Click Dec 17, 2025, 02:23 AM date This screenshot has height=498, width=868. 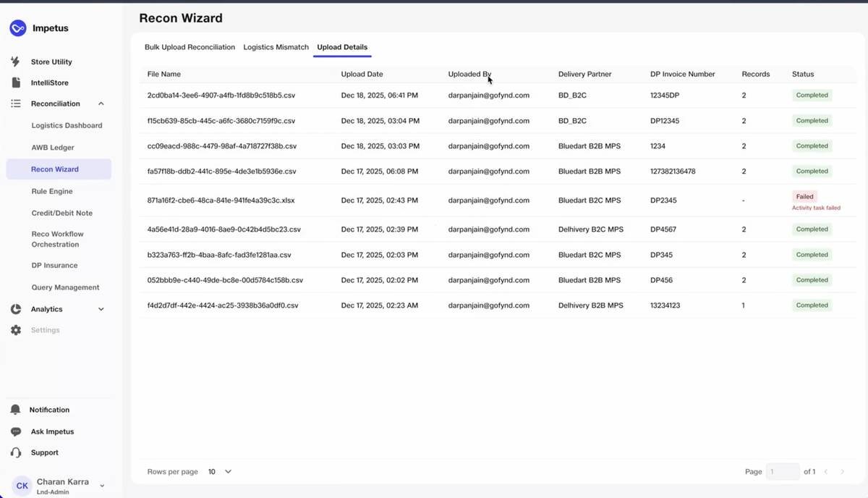pyautogui.click(x=380, y=305)
